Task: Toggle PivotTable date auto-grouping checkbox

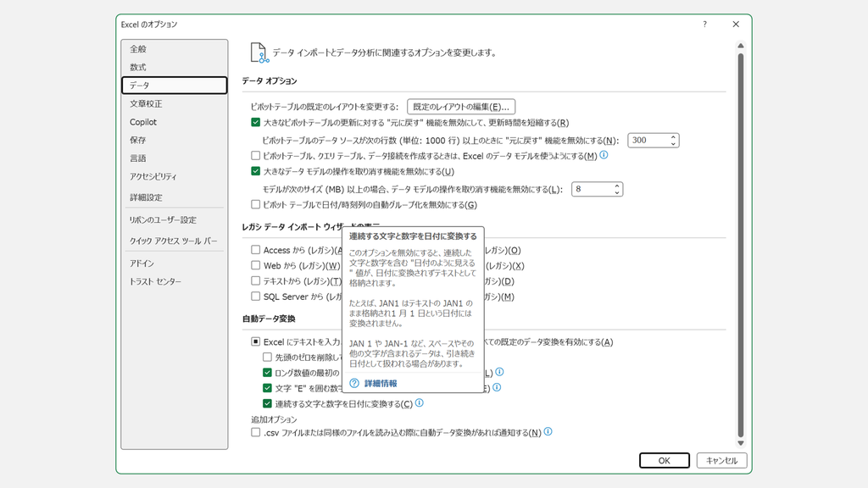Action: 255,204
